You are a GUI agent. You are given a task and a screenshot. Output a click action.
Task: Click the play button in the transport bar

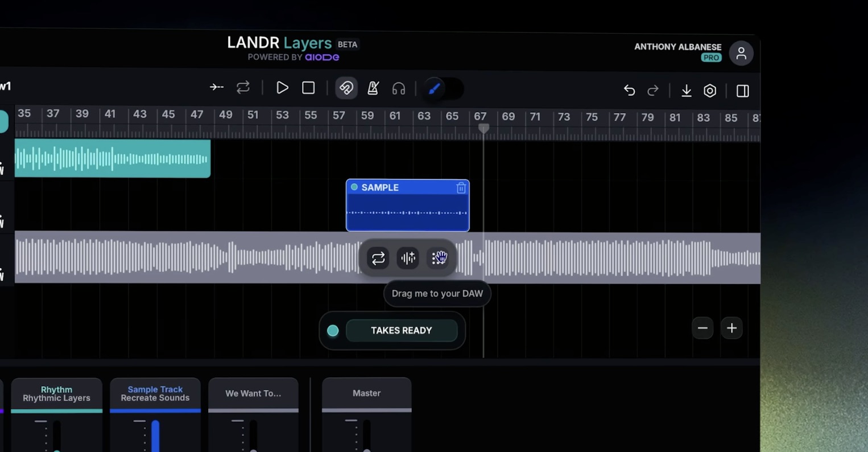282,88
